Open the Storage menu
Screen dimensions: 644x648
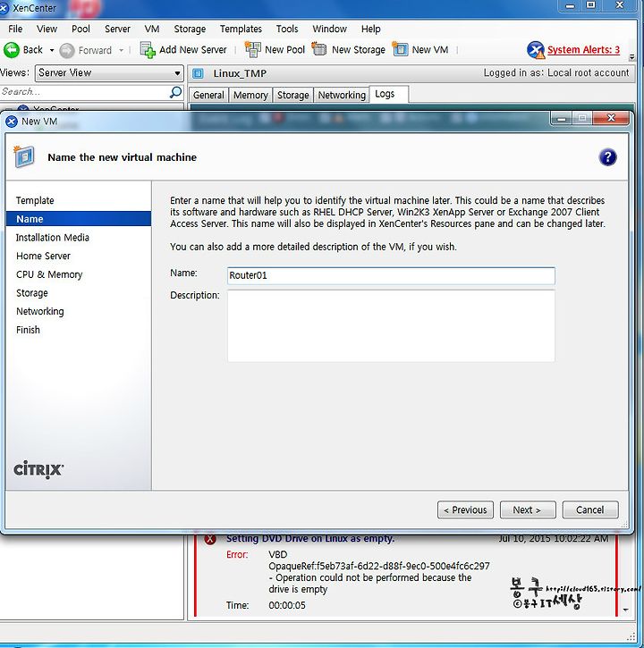coord(190,29)
